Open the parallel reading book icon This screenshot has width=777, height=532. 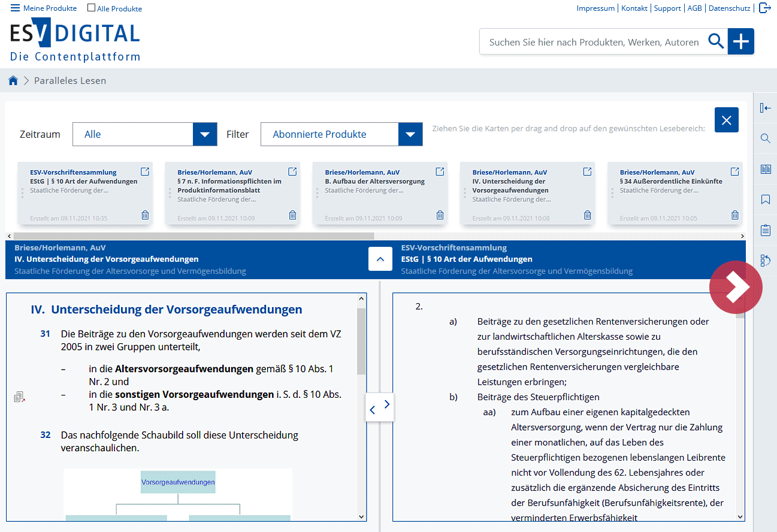click(765, 169)
